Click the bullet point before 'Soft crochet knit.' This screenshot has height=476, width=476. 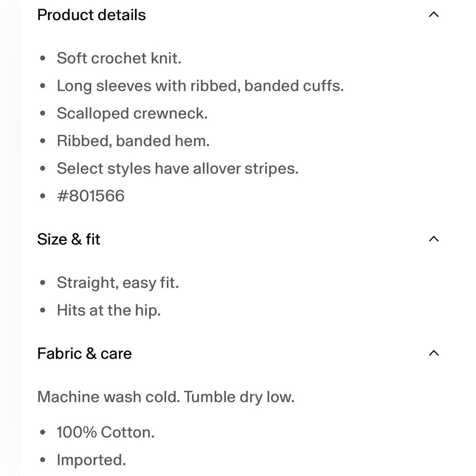[43, 58]
